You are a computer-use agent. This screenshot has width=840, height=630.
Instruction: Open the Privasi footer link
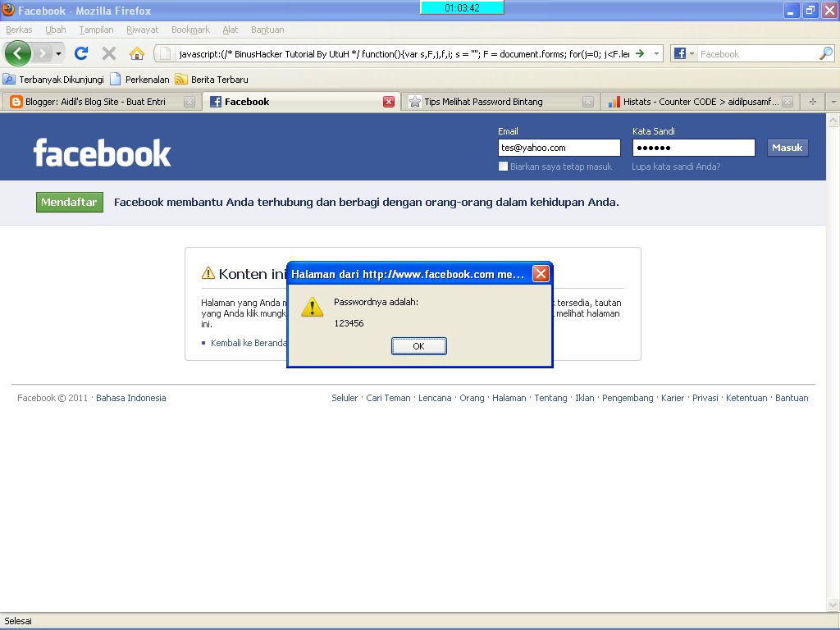pyautogui.click(x=705, y=398)
